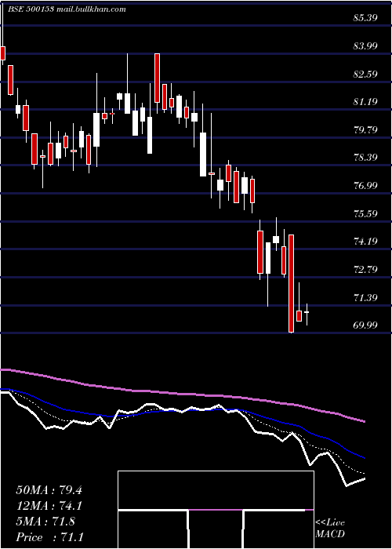Select the 79.79 price axis label
The height and width of the screenshot is (549, 392).
365,130
